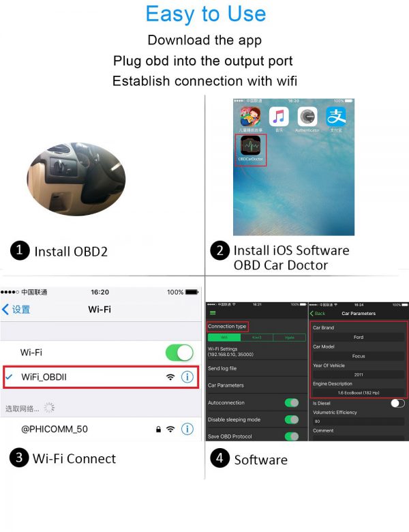409x532 pixels.
Task: Toggle the Wi-Fi switch off
Action: coord(179,353)
